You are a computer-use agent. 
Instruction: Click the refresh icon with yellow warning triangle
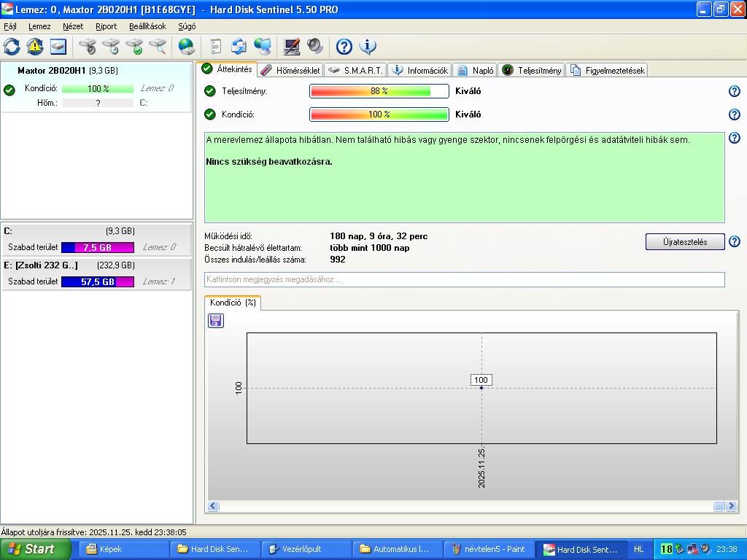tap(35, 47)
